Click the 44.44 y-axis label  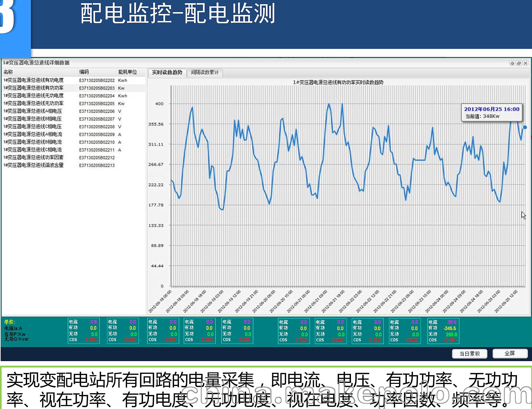(157, 266)
